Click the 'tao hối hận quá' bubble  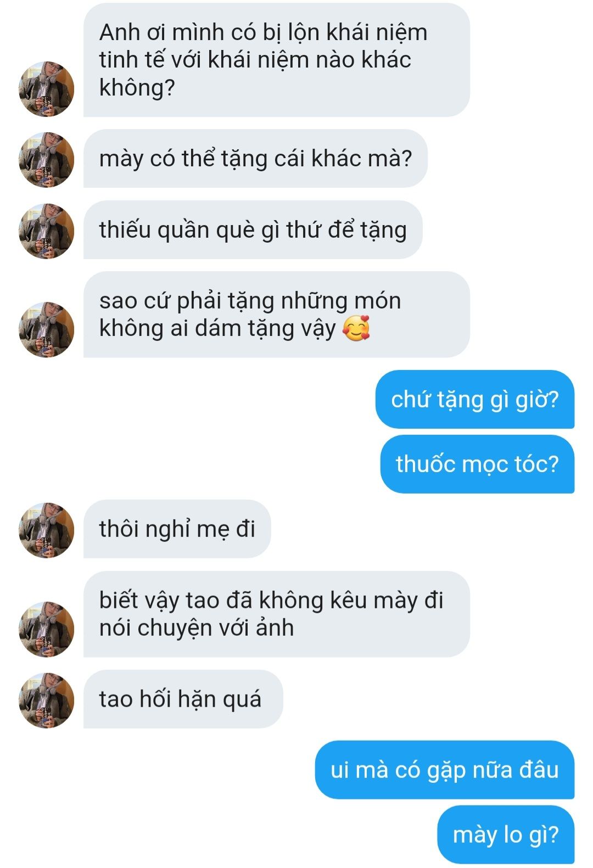pos(183,699)
